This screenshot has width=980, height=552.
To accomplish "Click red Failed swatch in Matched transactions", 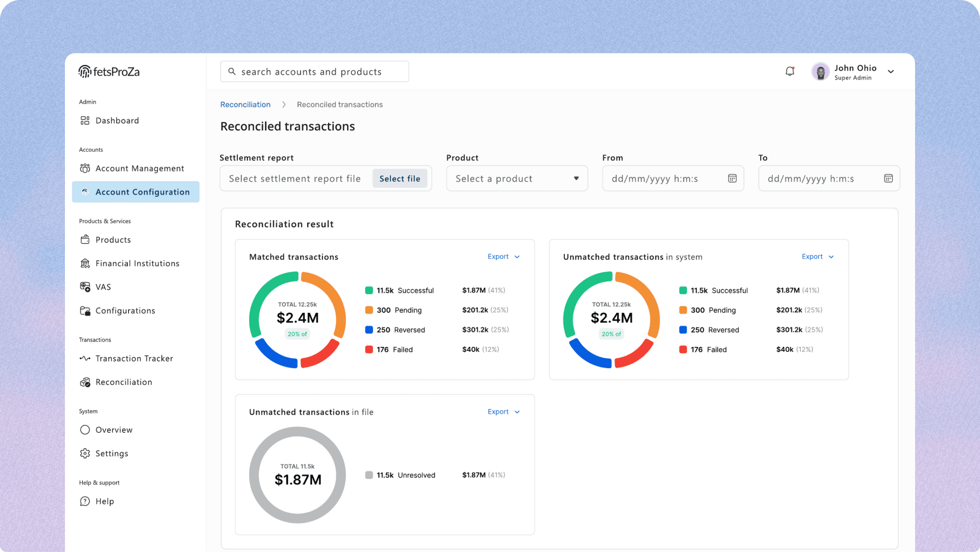I will (369, 349).
